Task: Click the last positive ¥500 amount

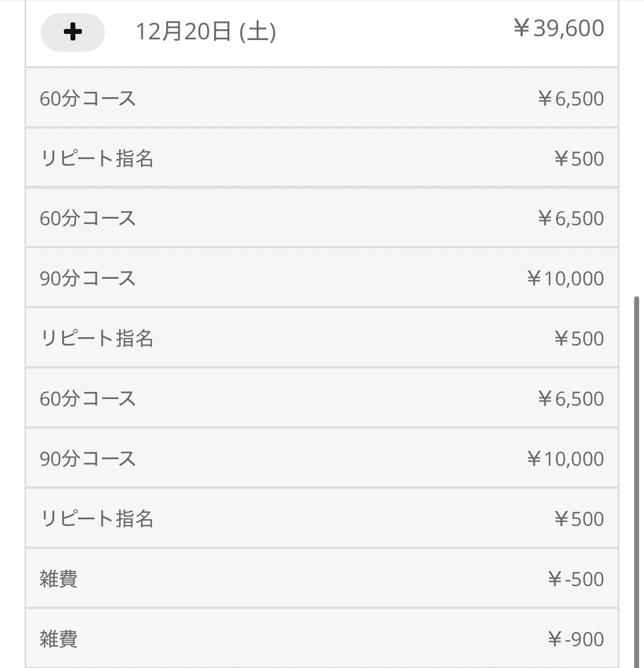Action: coord(579,519)
